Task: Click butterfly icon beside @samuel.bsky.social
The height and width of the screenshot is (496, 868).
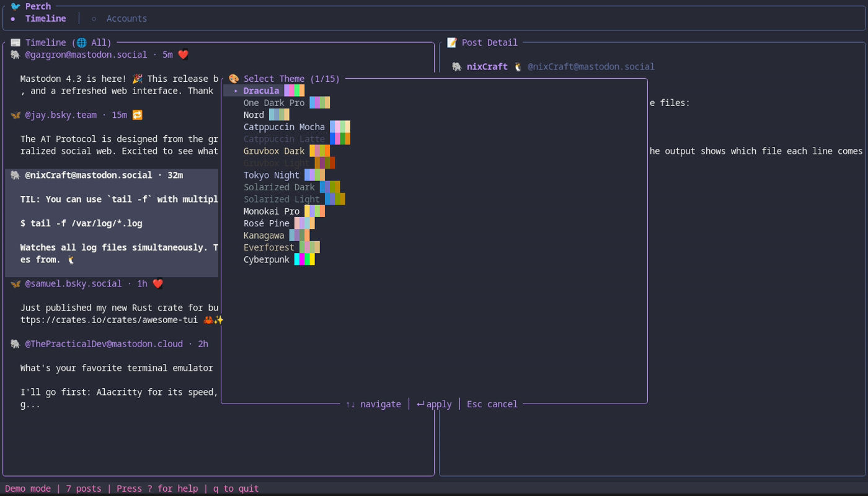Action: tap(15, 284)
